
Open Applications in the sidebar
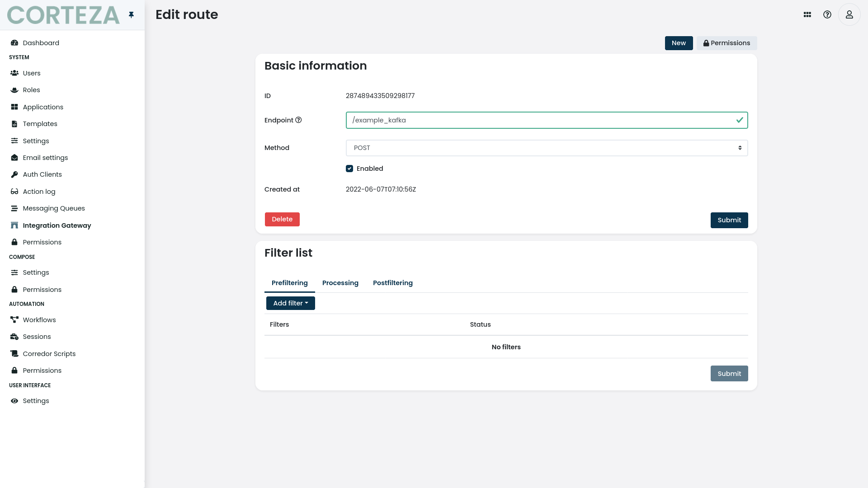(x=43, y=107)
